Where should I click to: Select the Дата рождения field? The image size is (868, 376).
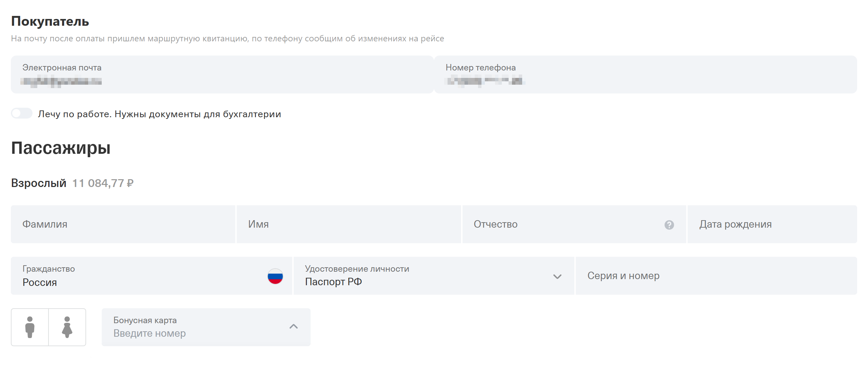click(772, 224)
